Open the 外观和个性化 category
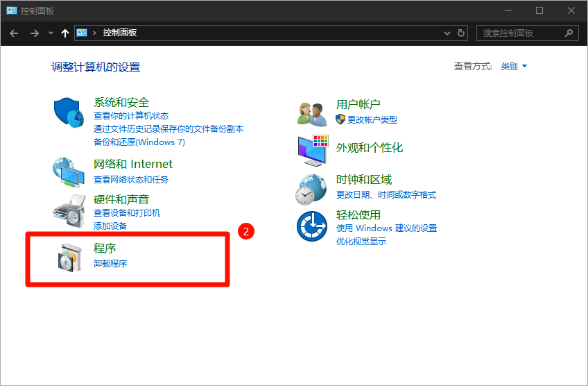588x386 pixels. pos(370,148)
